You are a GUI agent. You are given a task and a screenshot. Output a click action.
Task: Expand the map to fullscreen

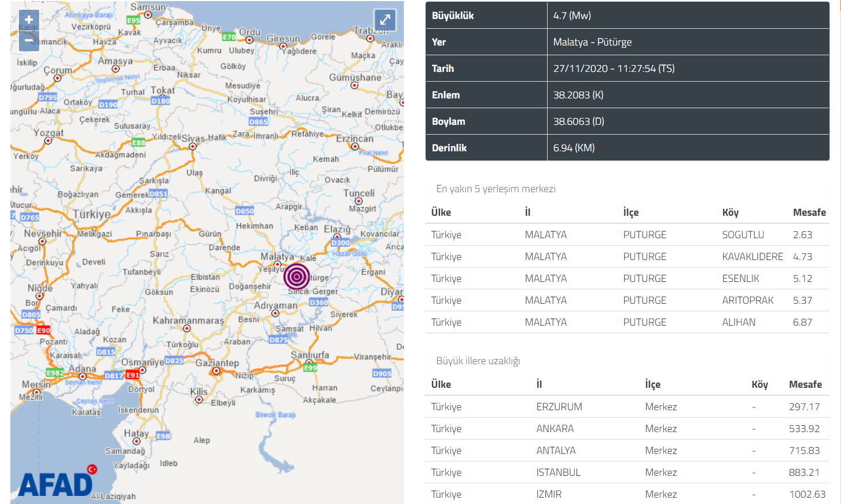385,20
